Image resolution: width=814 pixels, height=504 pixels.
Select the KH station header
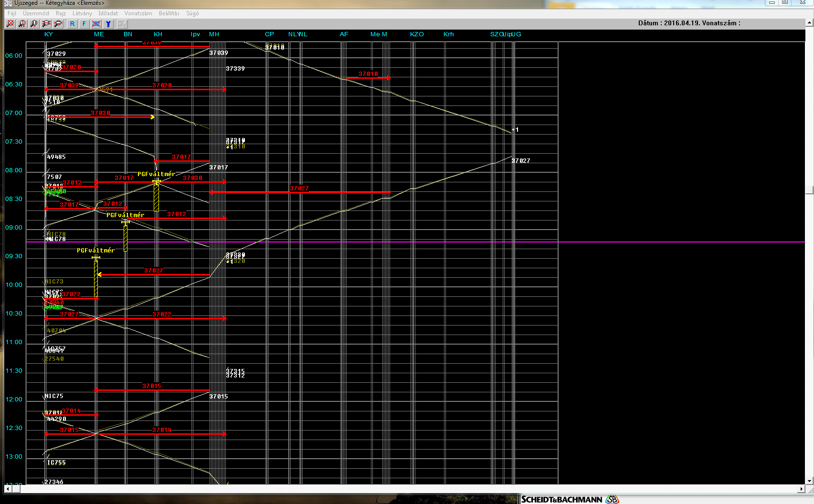[x=158, y=34]
